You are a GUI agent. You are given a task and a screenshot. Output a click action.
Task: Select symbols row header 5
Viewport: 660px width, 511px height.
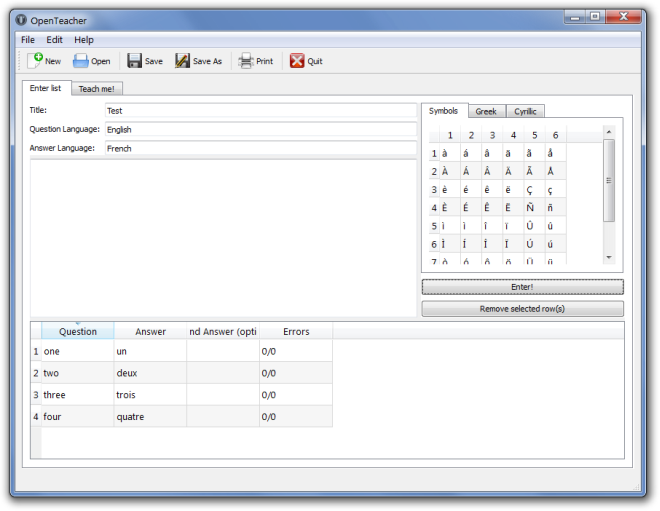[434, 226]
